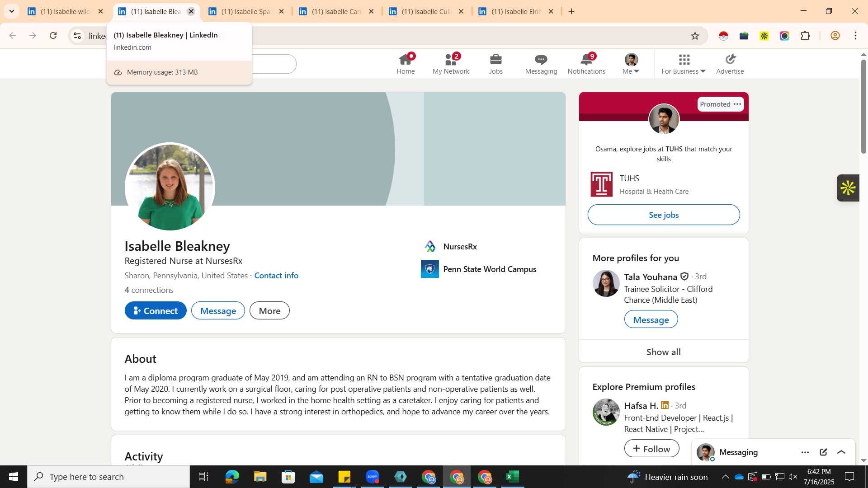Open the colorful circle extension icon
The image size is (868, 488).
click(x=784, y=36)
